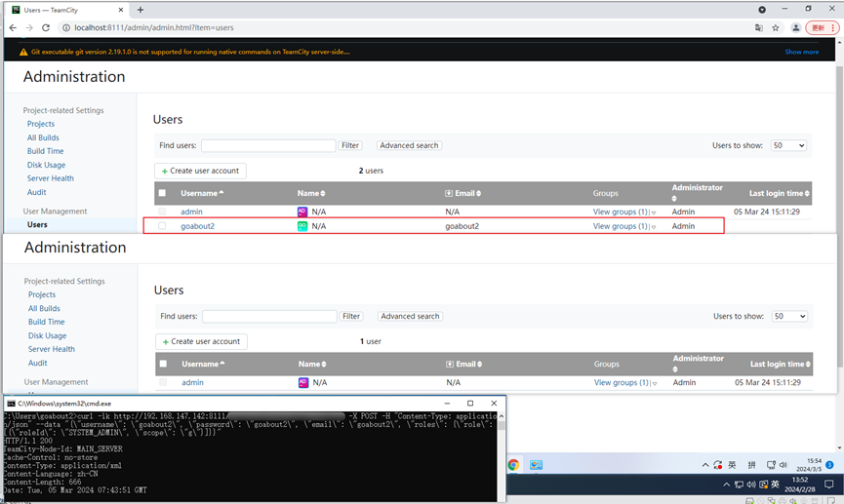
Task: View site information icon beside localhost URL
Action: [x=66, y=27]
